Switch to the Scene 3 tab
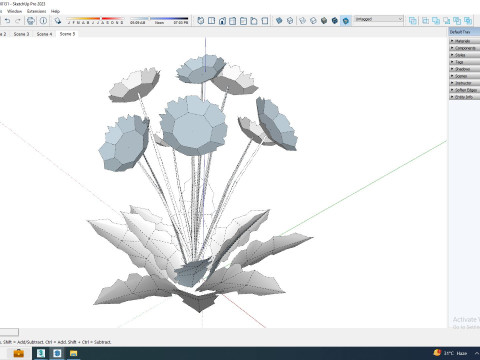 point(21,34)
